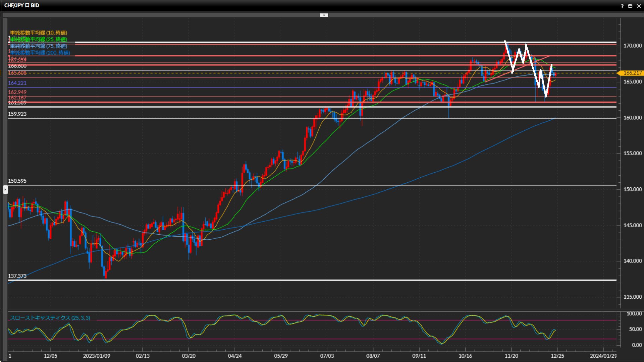Select the 25-period simple moving average label
Image resolution: width=644 pixels, height=362 pixels.
(x=39, y=39)
